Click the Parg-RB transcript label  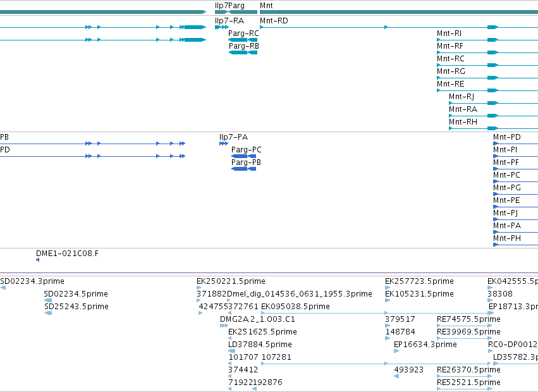pyautogui.click(x=243, y=46)
